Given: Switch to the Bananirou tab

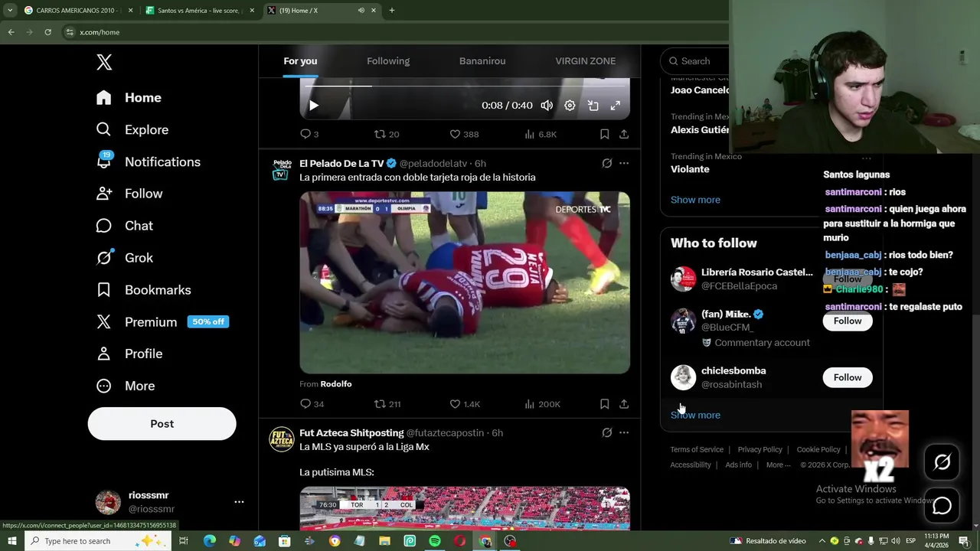Looking at the screenshot, I should 482,61.
